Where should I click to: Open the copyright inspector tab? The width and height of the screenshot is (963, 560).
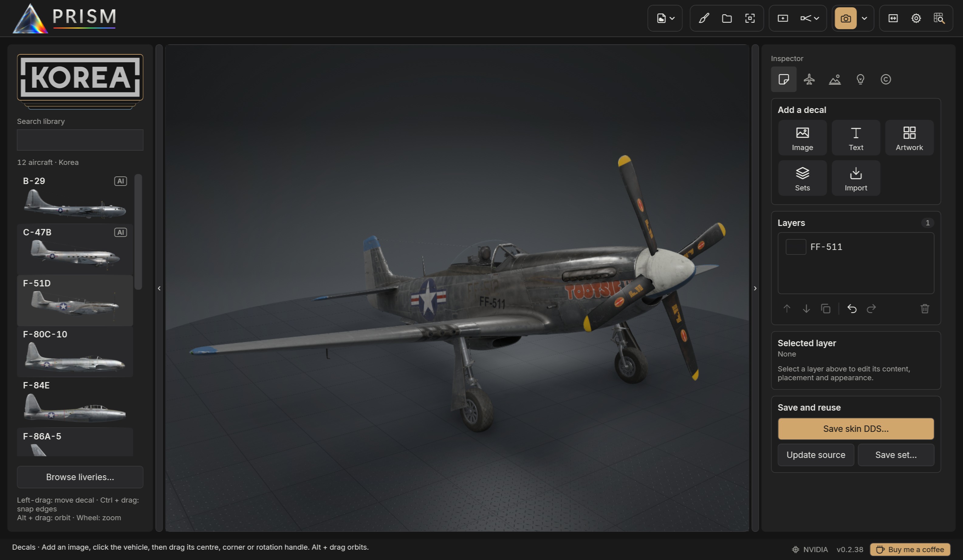click(x=886, y=79)
